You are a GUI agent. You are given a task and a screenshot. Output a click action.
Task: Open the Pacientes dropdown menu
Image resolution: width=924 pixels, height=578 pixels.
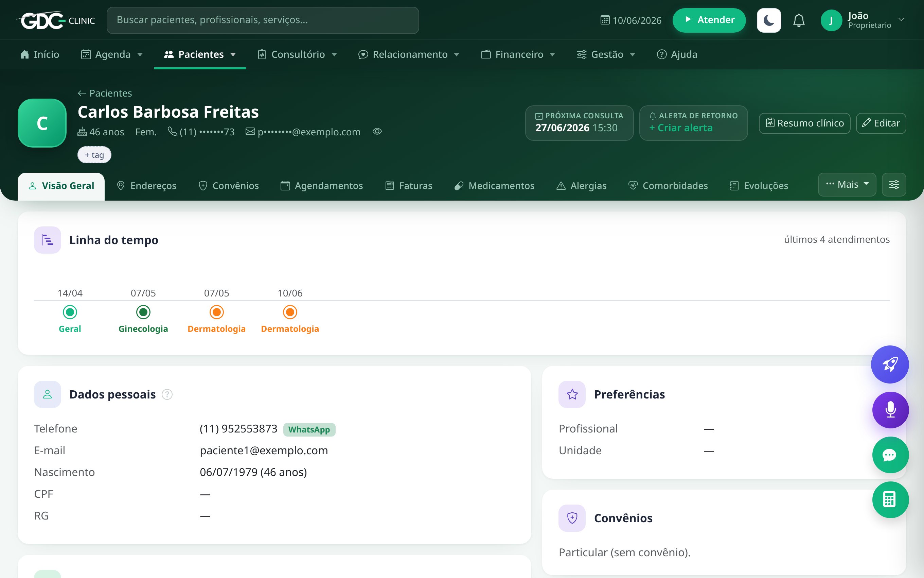pyautogui.click(x=200, y=54)
